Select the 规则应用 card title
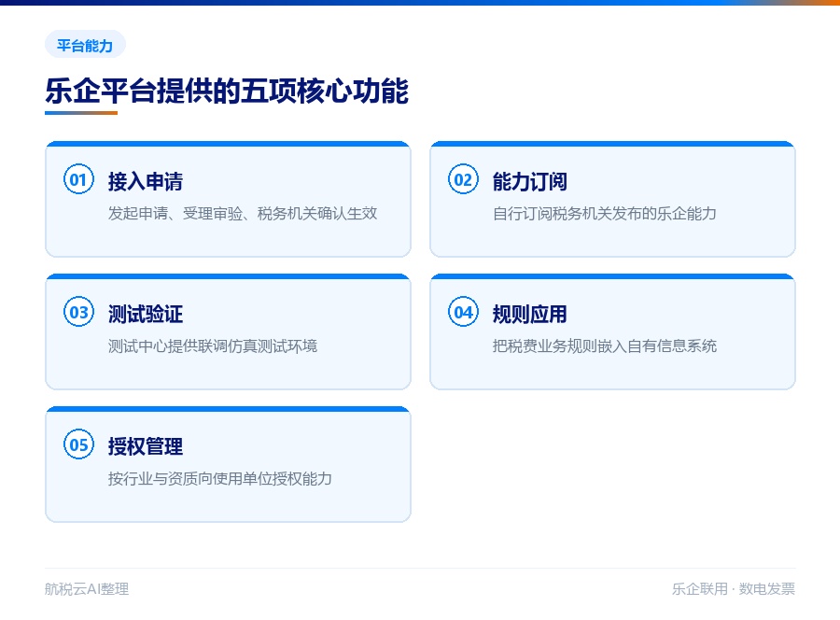This screenshot has width=840, height=620. tap(530, 314)
